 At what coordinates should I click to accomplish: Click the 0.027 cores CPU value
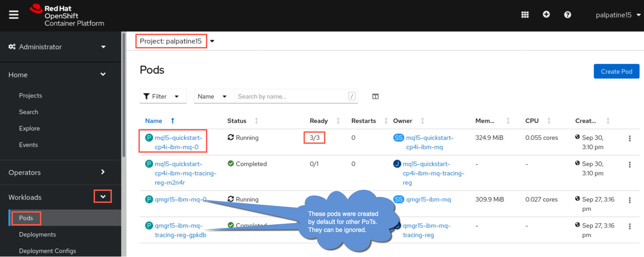[541, 200]
